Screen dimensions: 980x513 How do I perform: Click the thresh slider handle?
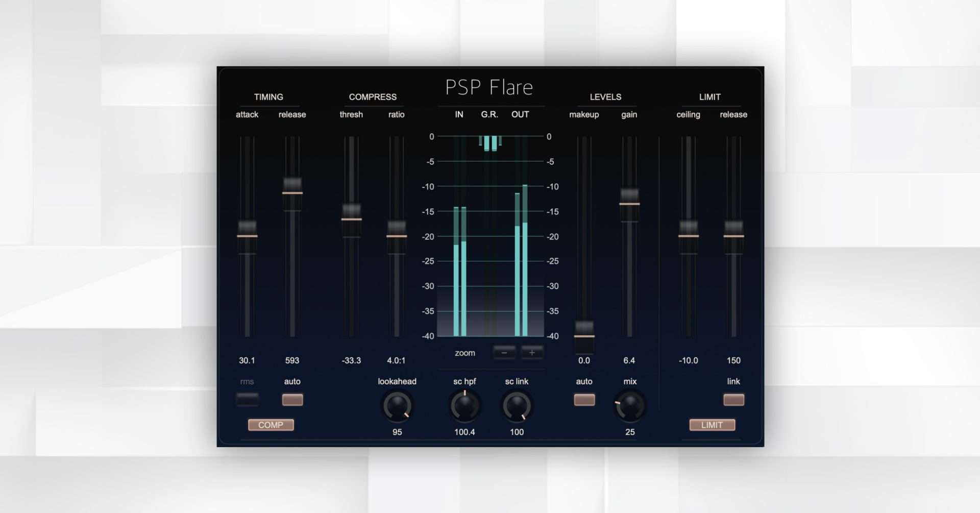(352, 220)
